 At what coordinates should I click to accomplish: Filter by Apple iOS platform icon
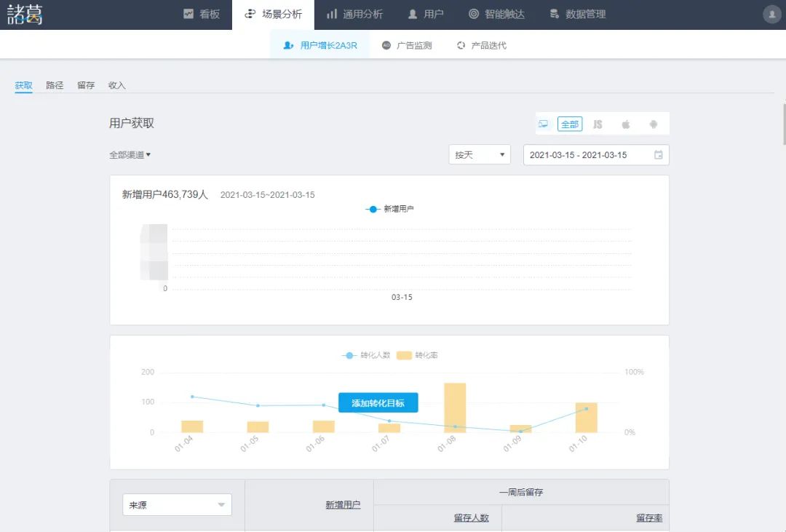(626, 124)
